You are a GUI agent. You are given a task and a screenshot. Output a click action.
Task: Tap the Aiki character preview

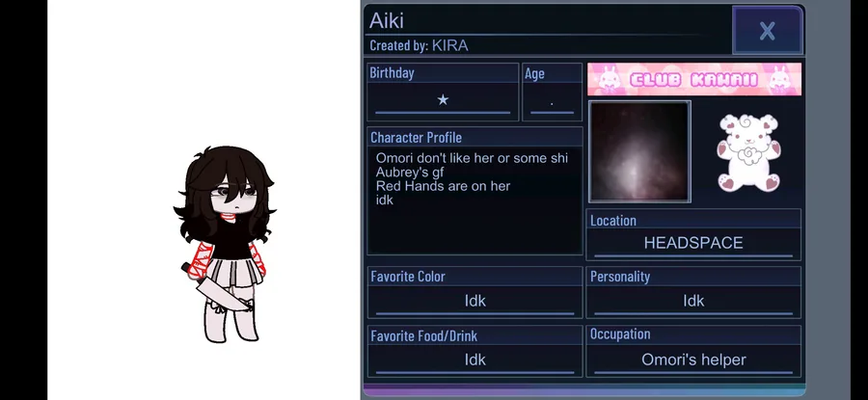pos(224,244)
